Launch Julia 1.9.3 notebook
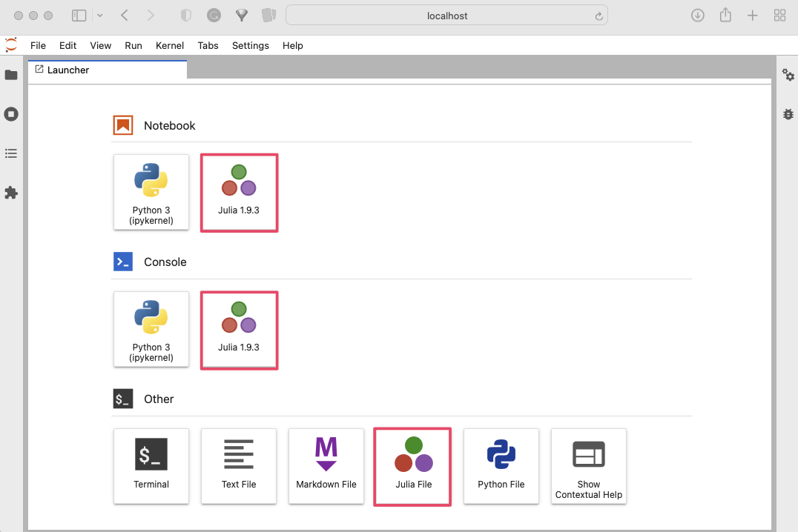Image resolution: width=798 pixels, height=532 pixels. (239, 193)
